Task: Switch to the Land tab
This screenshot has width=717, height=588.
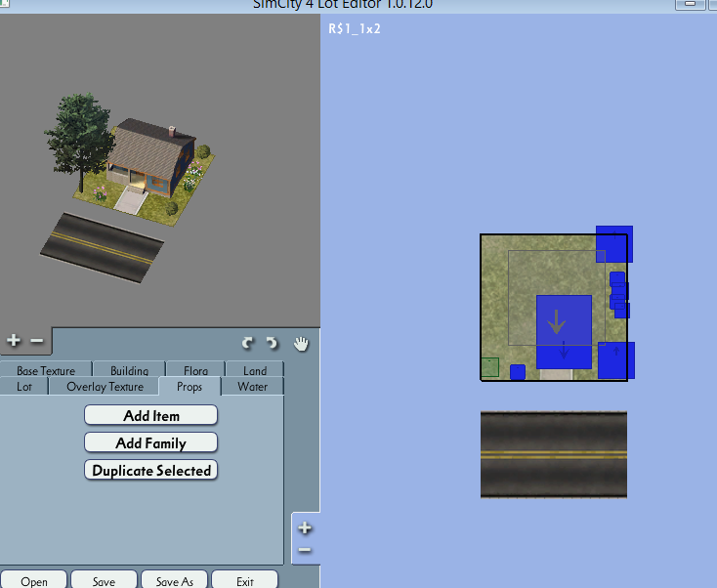Action: click(x=255, y=369)
